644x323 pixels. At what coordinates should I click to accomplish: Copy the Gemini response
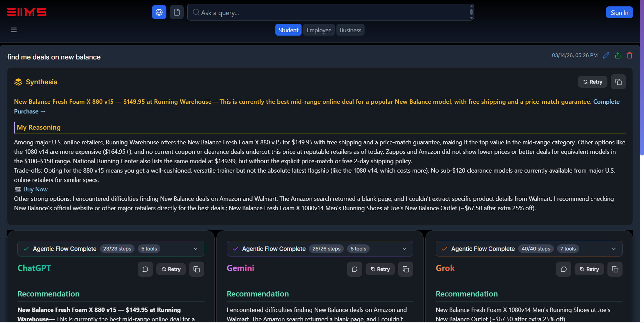(406, 269)
